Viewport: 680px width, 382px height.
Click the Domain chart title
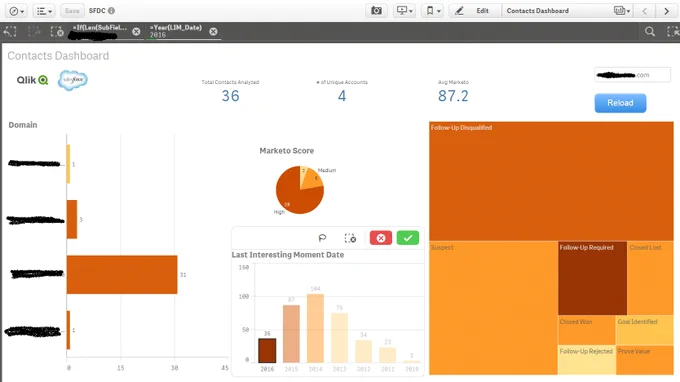pos(23,125)
